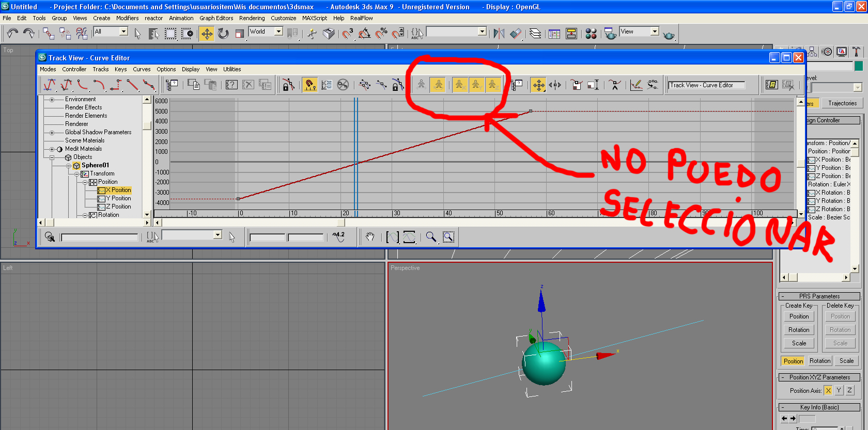The width and height of the screenshot is (868, 430).
Task: Open the Utilities menu in Track View
Action: 232,69
